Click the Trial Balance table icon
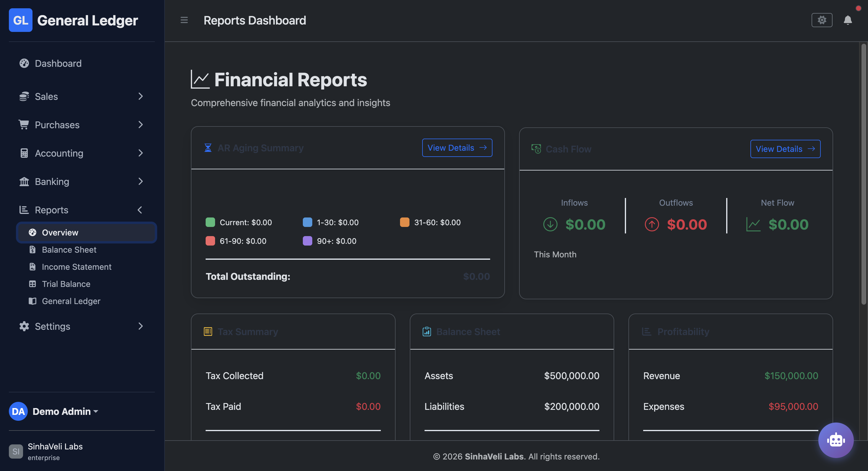 click(32, 284)
